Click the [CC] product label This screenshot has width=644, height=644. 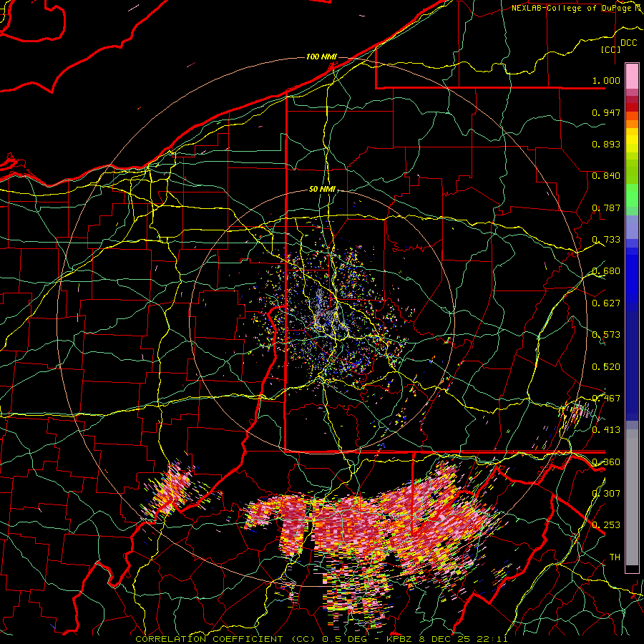(610, 49)
